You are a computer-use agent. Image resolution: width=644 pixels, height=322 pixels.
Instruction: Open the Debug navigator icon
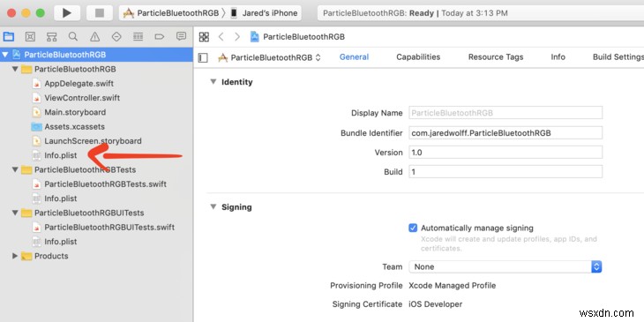[138, 37]
